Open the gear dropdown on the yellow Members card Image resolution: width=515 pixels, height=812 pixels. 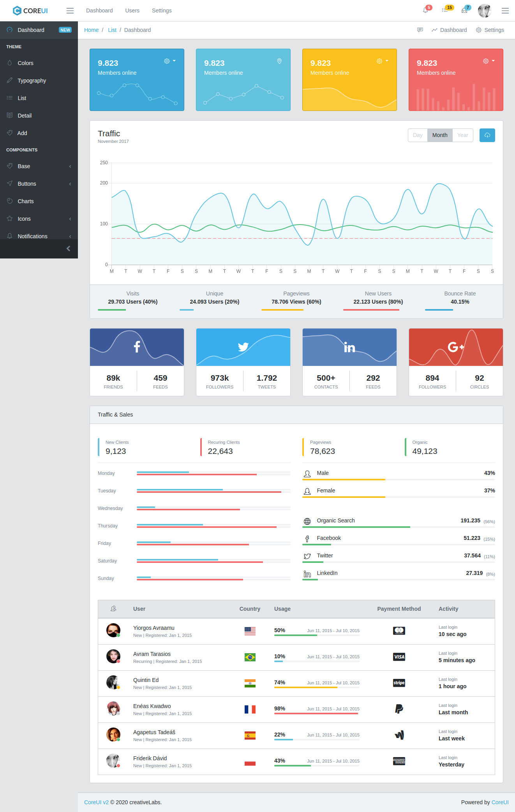[383, 61]
